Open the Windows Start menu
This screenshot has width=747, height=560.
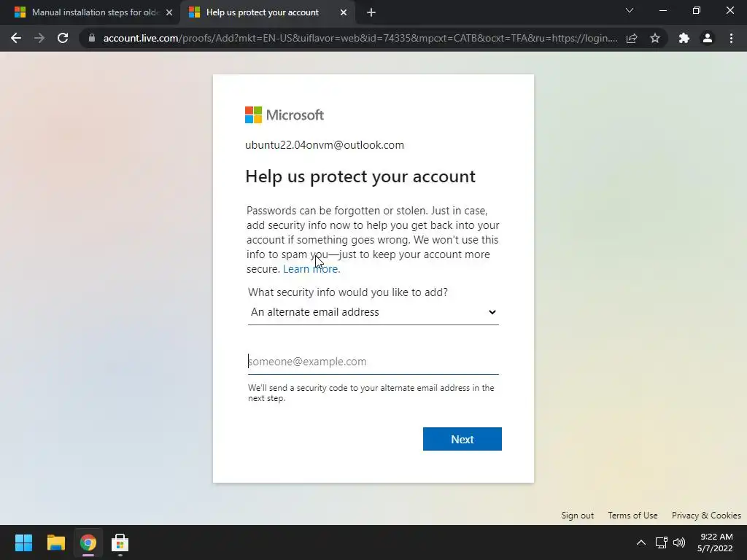point(23,542)
